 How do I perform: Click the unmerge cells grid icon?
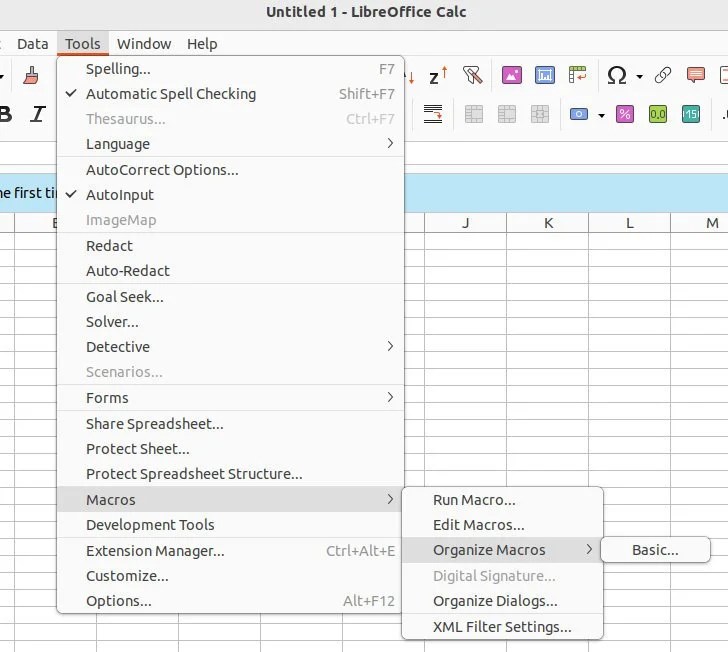[x=540, y=114]
